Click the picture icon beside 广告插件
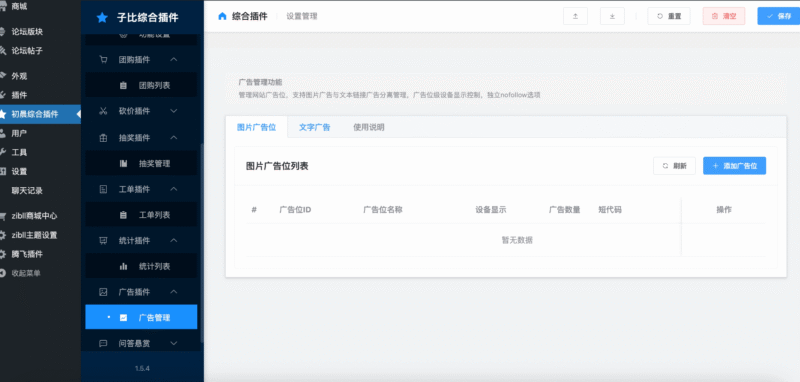The width and height of the screenshot is (800, 382). (103, 292)
